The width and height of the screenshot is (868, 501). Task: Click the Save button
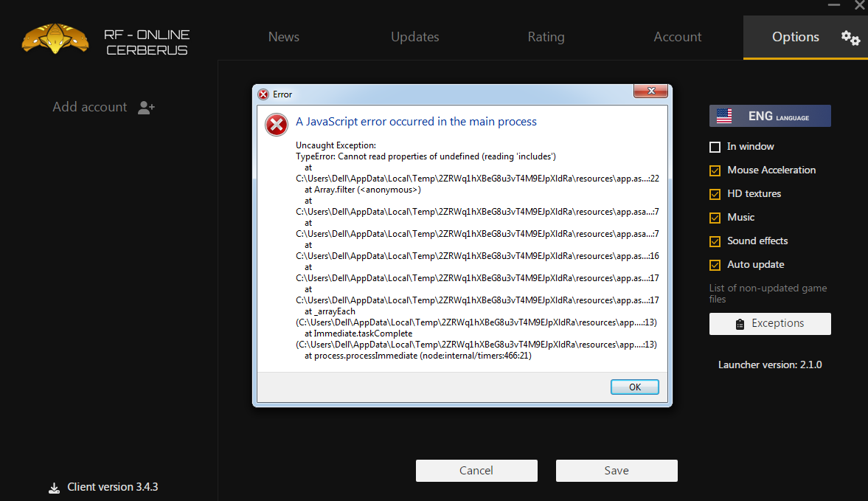(616, 471)
